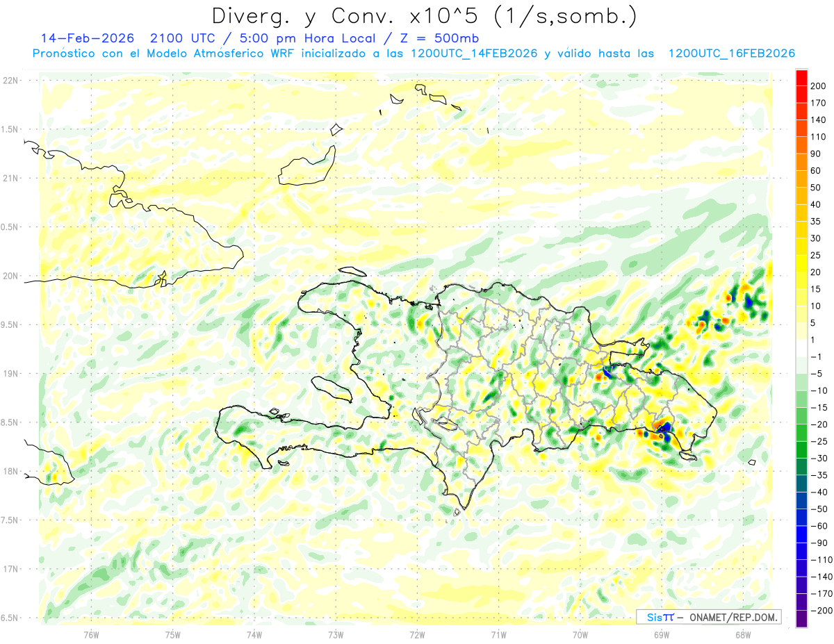Click the -1 value on the color scale
This screenshot has width=834, height=644.
click(x=816, y=356)
